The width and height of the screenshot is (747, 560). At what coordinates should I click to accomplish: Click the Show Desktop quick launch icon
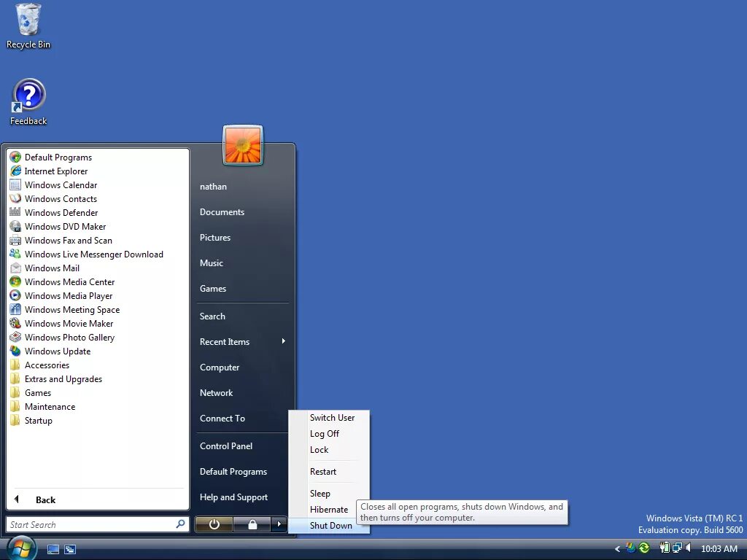click(53, 549)
